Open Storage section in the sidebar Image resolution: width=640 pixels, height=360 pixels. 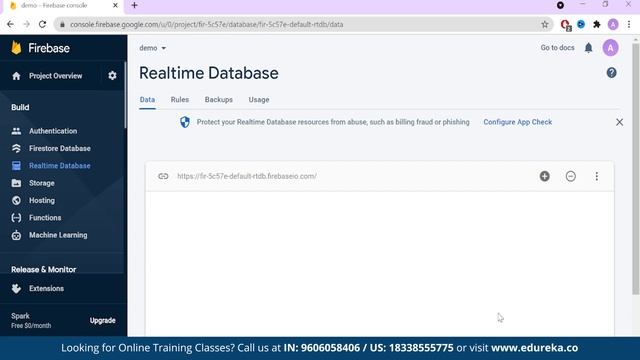point(42,183)
